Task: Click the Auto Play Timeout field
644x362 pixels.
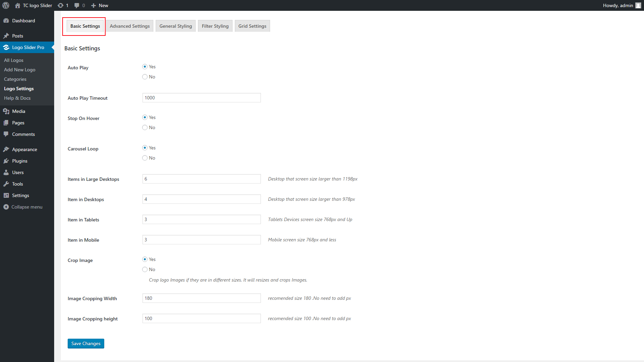Action: tap(202, 98)
